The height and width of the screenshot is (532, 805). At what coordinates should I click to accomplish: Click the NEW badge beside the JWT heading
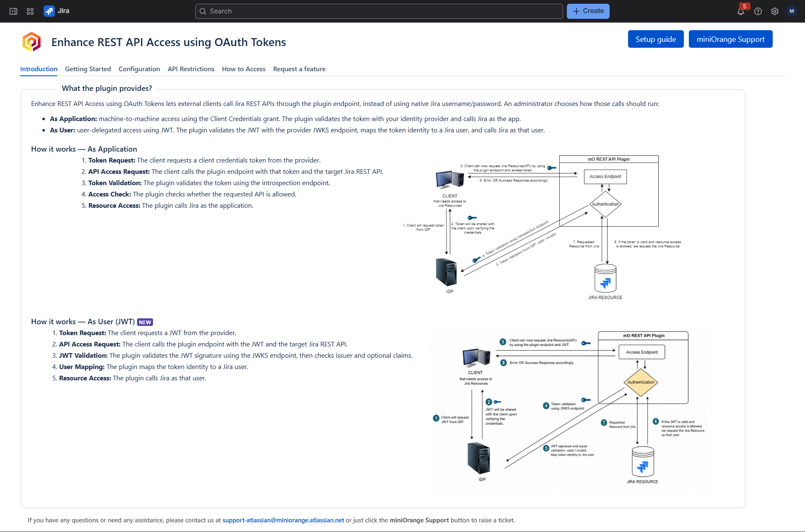[x=145, y=322]
